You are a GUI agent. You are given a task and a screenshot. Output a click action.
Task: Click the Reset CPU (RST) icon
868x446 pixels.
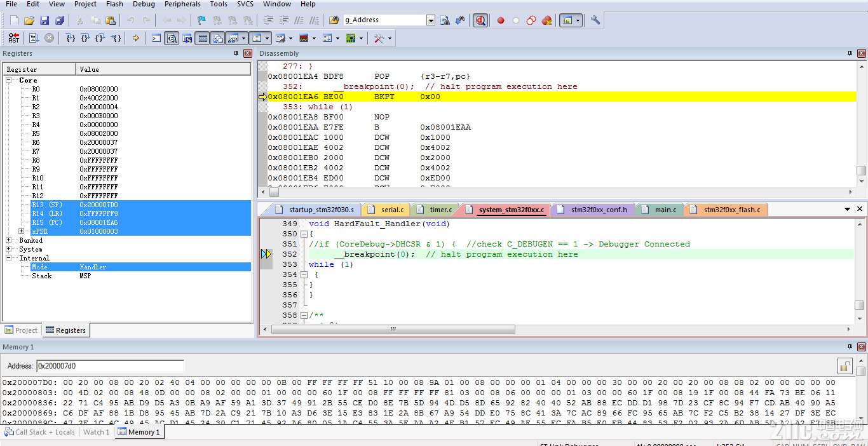(x=13, y=38)
